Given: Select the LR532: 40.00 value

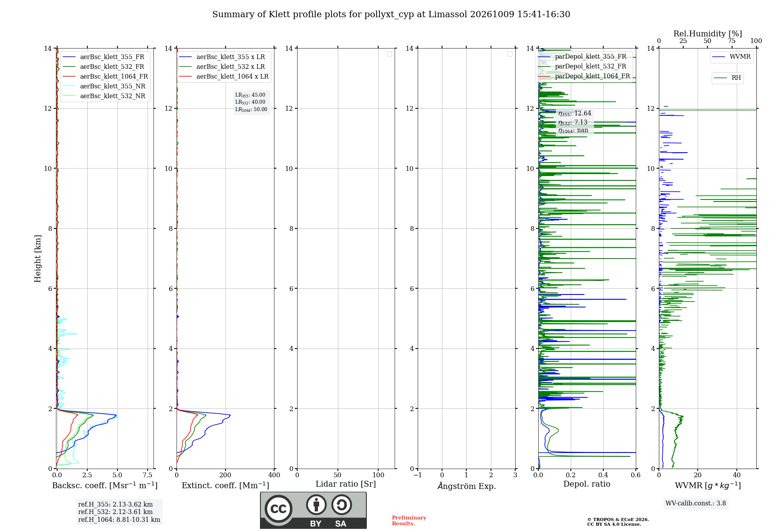Looking at the screenshot, I should pyautogui.click(x=250, y=102).
